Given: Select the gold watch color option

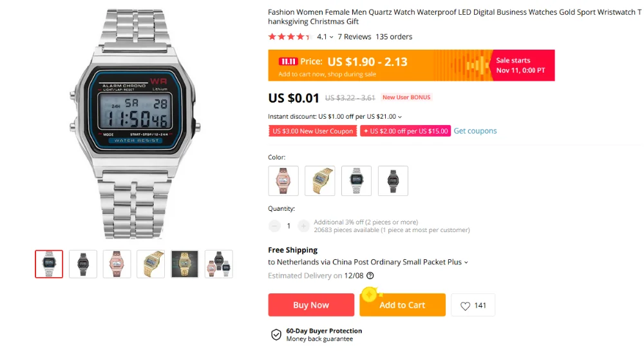Looking at the screenshot, I should tap(320, 181).
